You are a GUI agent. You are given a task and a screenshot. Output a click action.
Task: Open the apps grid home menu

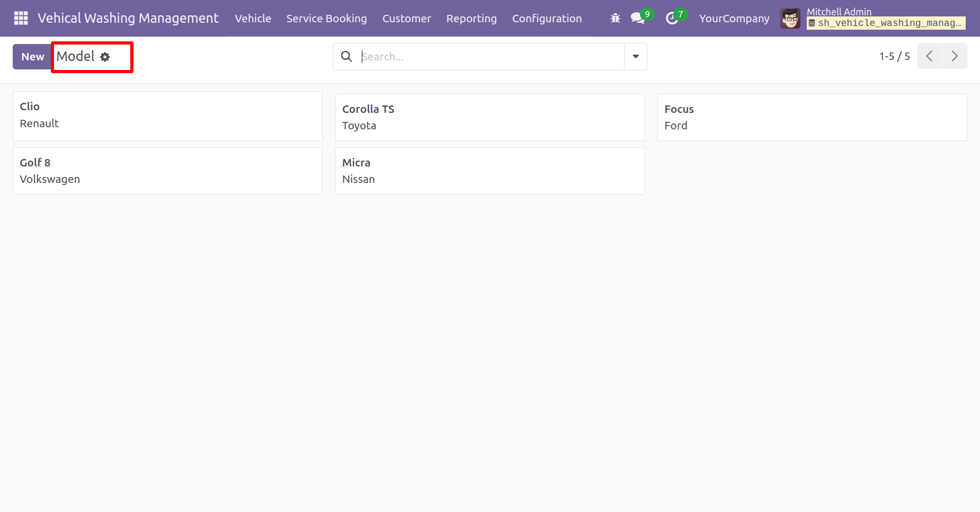point(21,18)
